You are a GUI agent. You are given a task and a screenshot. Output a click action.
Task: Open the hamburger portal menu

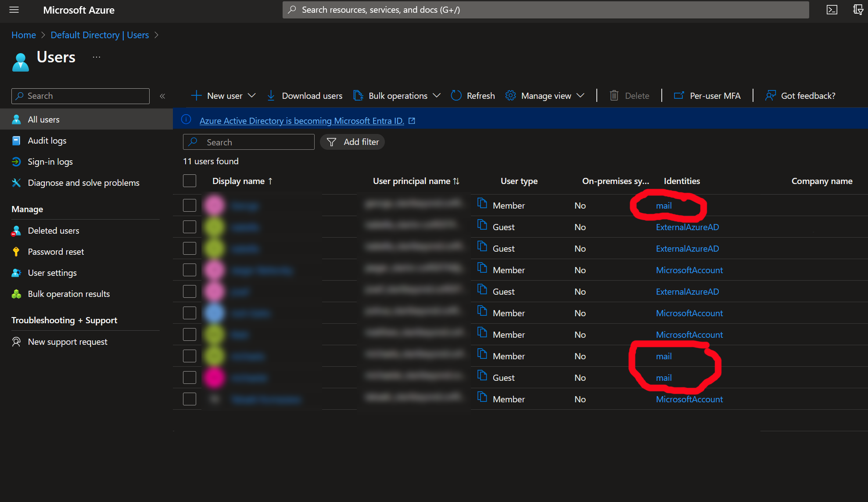pos(14,10)
